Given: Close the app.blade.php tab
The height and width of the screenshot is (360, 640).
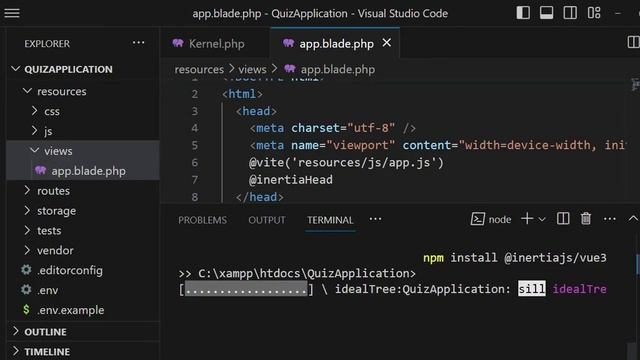Looking at the screenshot, I should [x=387, y=43].
